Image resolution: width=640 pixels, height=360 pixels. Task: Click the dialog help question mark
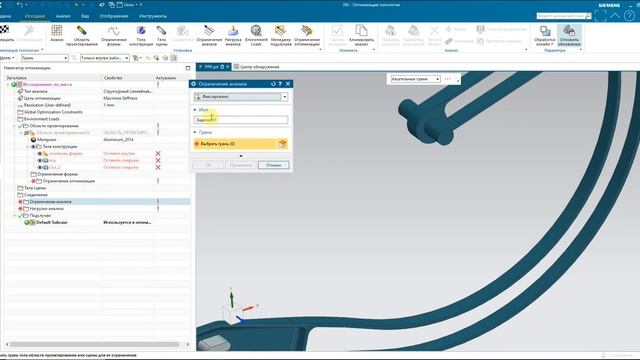tap(280, 84)
